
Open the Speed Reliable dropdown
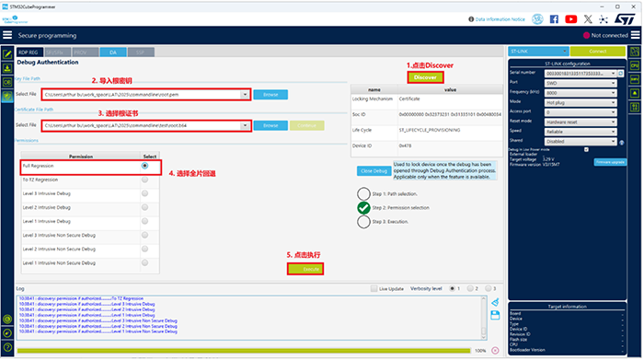pyautogui.click(x=581, y=132)
